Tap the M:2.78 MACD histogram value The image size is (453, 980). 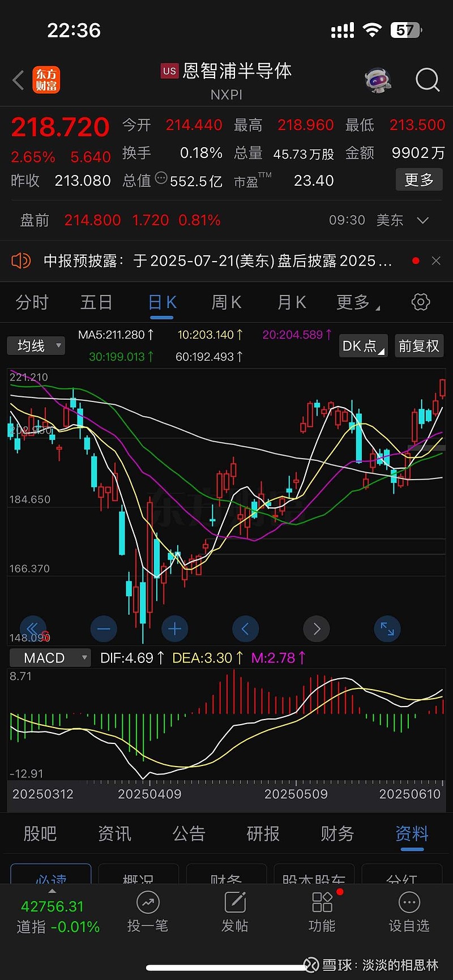(279, 658)
